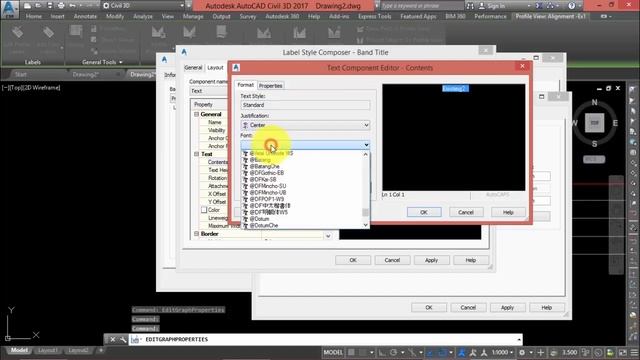
Task: Open the Annotate ribbon tab
Action: point(85,16)
